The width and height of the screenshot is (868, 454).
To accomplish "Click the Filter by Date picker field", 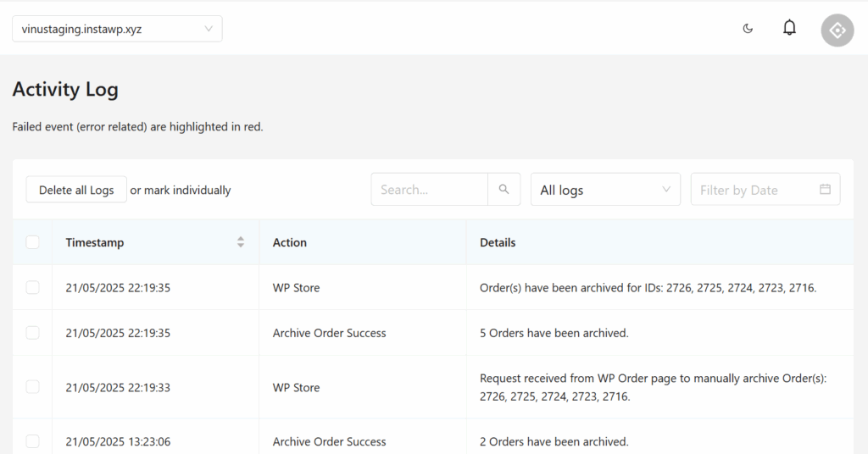I will [754, 190].
